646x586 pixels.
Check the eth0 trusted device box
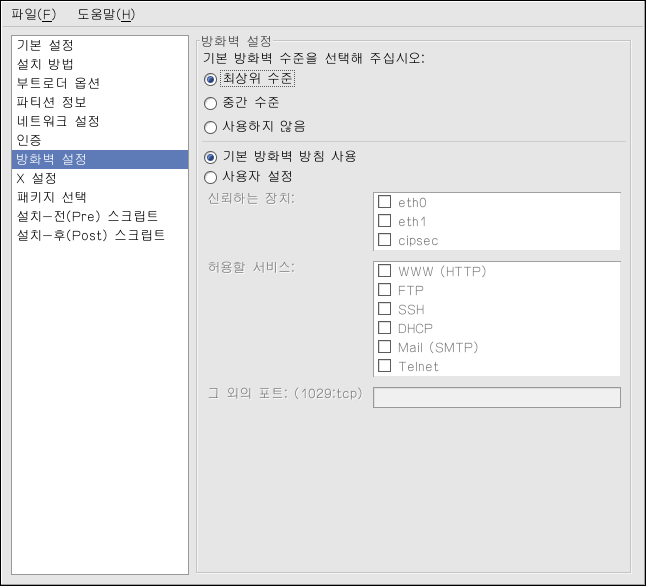(x=384, y=202)
